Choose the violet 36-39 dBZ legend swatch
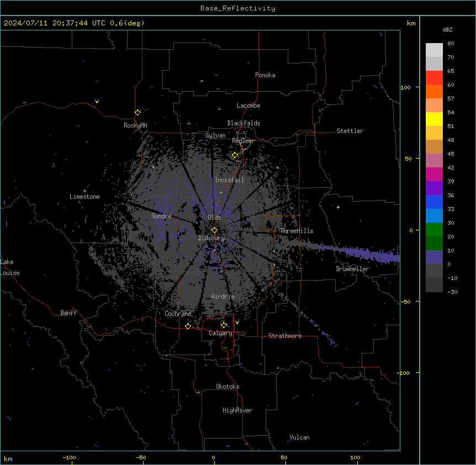Screen dimensions: 476x465 434,188
